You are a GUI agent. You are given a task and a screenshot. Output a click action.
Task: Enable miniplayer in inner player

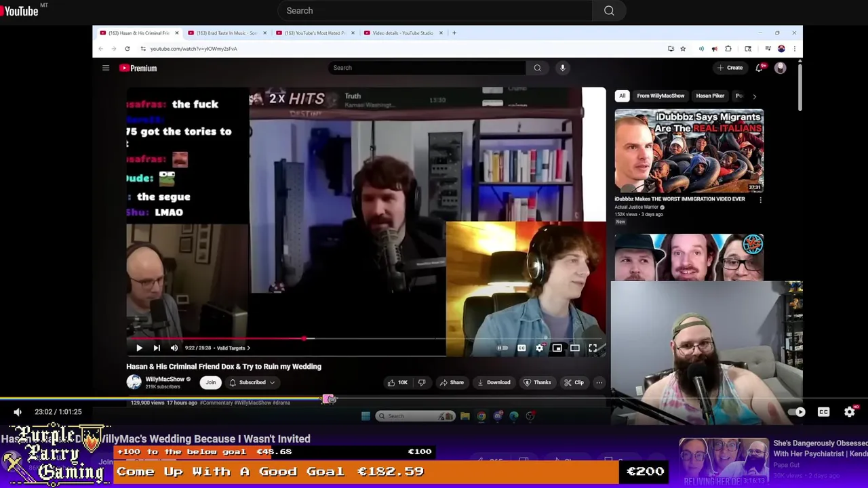click(557, 348)
